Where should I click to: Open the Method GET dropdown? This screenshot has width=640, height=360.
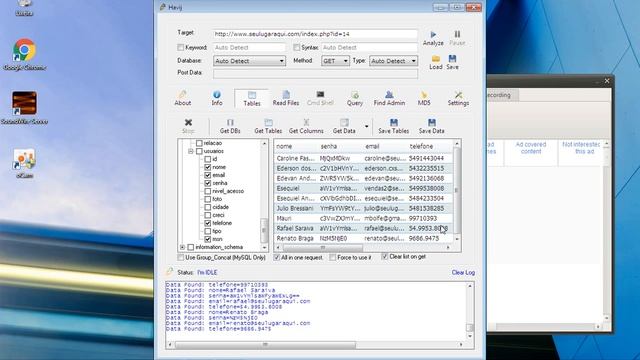(x=335, y=61)
